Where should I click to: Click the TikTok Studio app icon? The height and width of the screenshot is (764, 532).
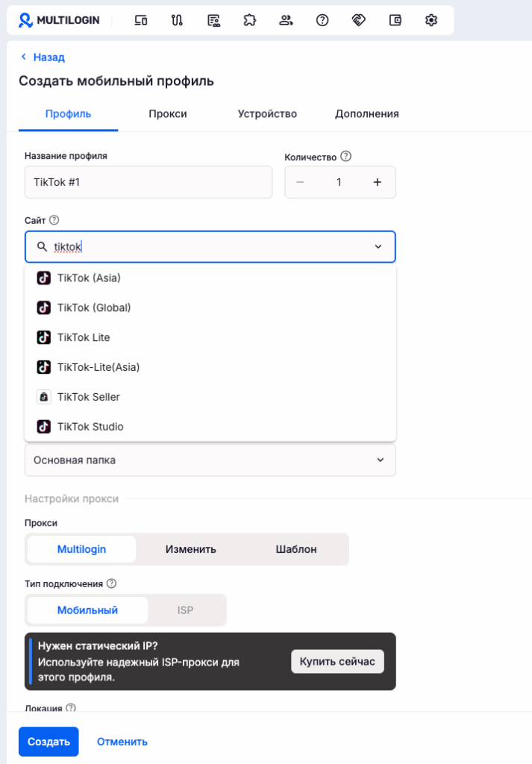click(x=44, y=426)
